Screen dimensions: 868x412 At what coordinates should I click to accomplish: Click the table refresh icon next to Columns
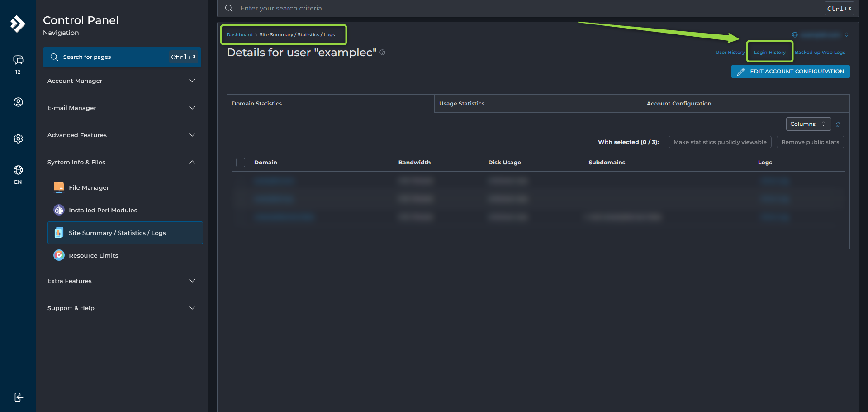coord(838,125)
